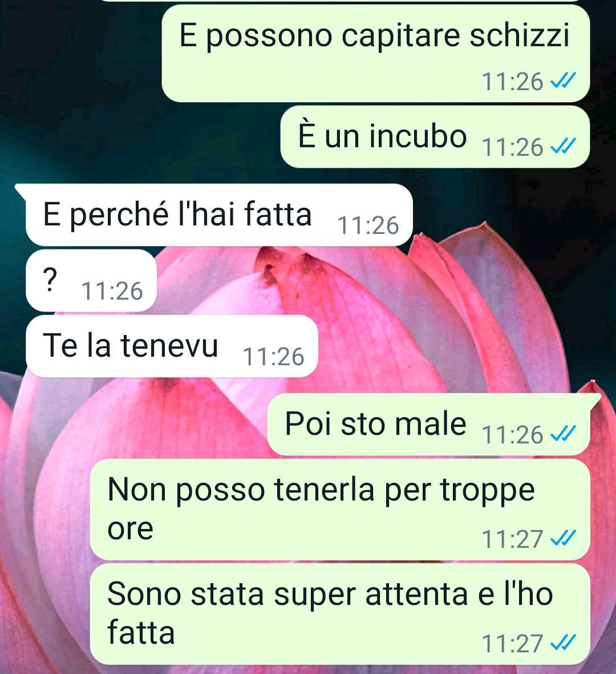616x674 pixels.
Task: Select 'Sono stata super attenta e l'ho fatta' bubble
Action: tap(340, 614)
